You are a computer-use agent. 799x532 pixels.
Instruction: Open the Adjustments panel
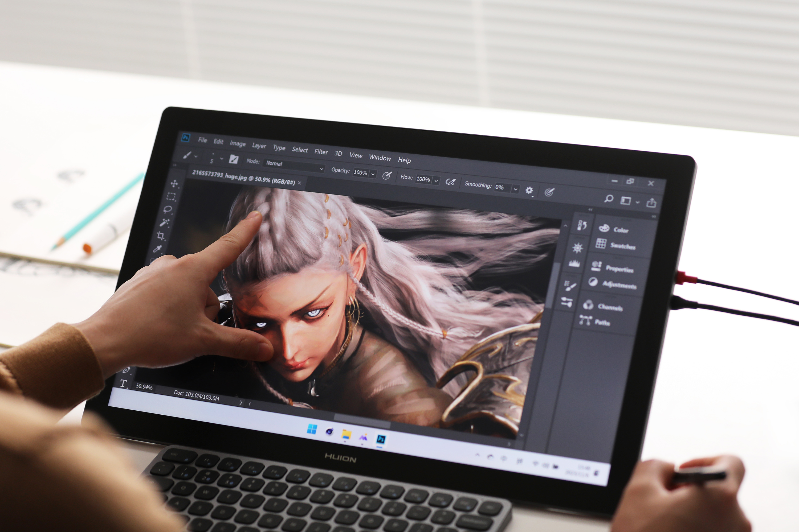coord(612,284)
